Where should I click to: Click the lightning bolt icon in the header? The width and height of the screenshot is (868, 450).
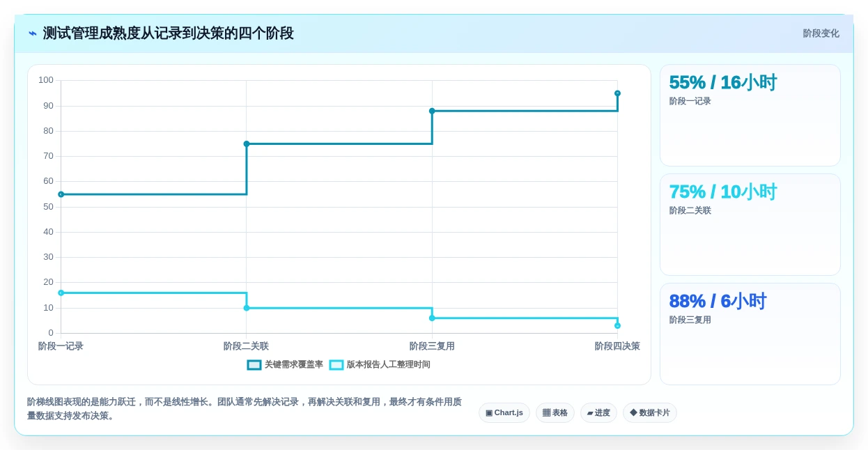(x=33, y=33)
